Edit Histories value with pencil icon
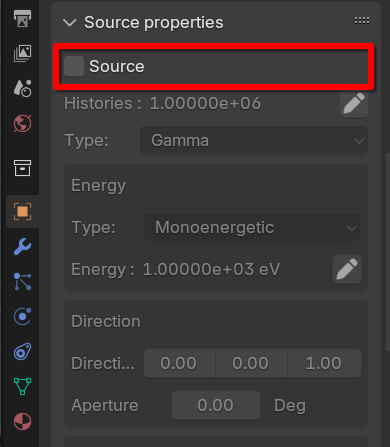The height and width of the screenshot is (447, 390). pyautogui.click(x=354, y=103)
